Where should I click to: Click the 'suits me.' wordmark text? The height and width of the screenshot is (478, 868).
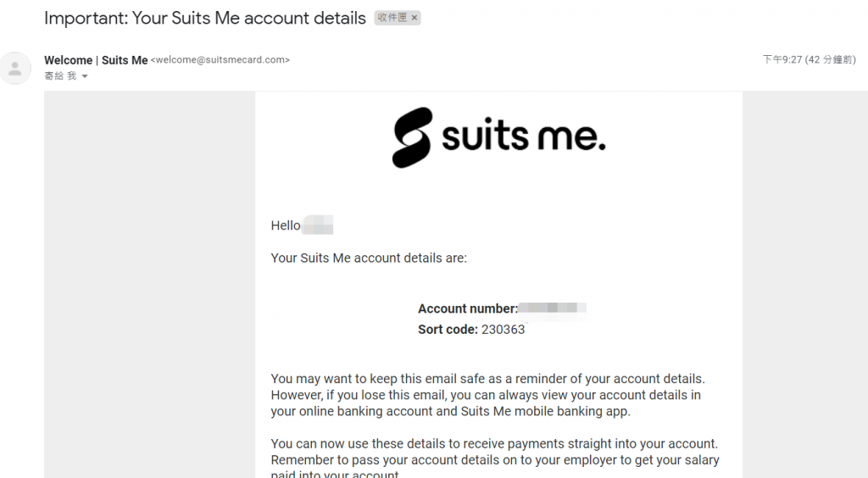point(523,135)
